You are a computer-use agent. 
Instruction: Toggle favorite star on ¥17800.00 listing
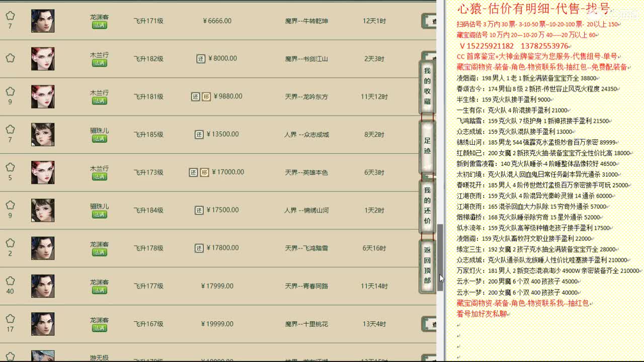tap(10, 243)
